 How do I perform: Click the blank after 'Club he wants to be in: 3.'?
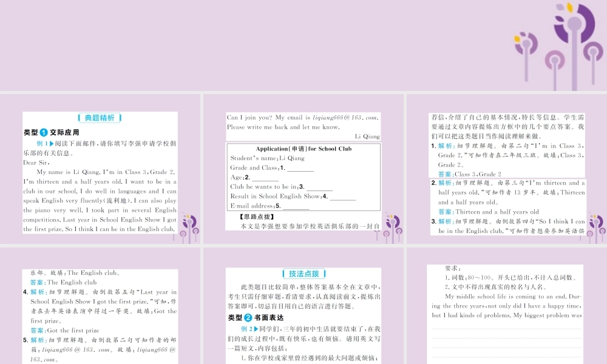coord(319,187)
